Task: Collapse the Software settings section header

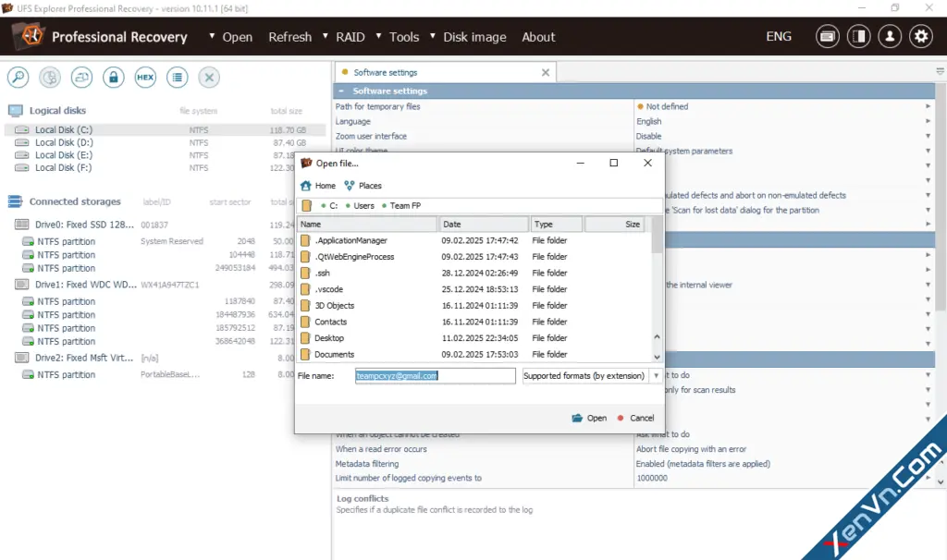Action: point(341,91)
